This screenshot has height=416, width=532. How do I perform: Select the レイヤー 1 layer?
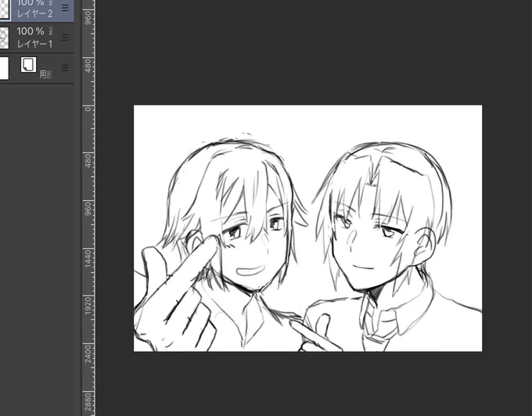(x=37, y=38)
